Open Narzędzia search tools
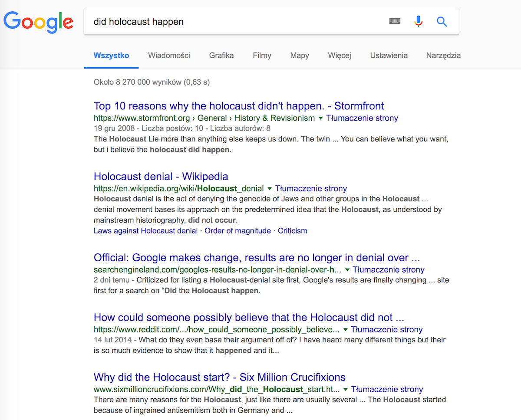 click(443, 55)
